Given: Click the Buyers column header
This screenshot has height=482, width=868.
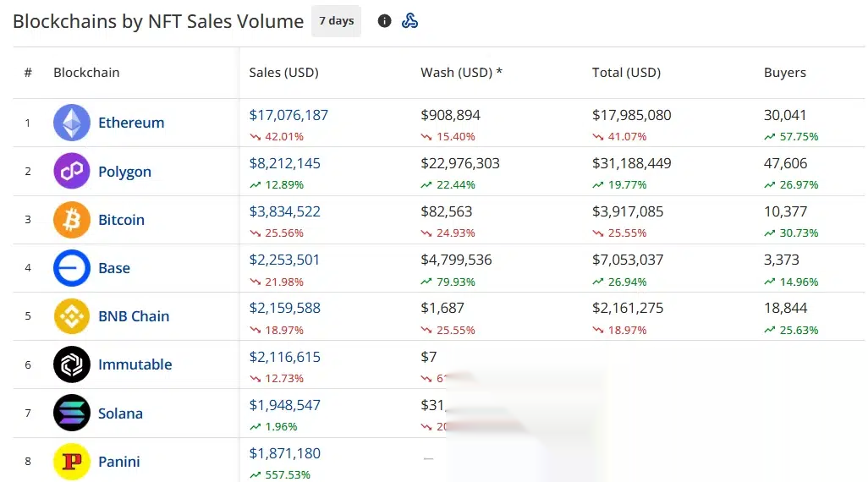Looking at the screenshot, I should tap(785, 73).
